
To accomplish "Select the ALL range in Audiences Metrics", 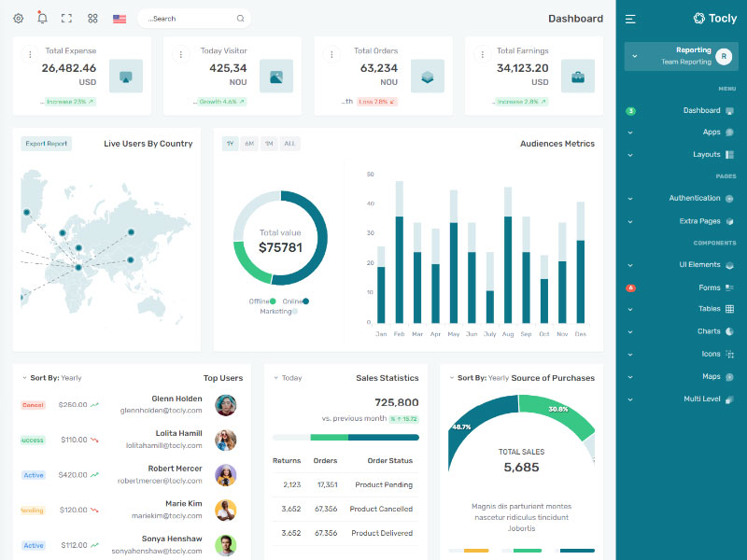I will 289,144.
